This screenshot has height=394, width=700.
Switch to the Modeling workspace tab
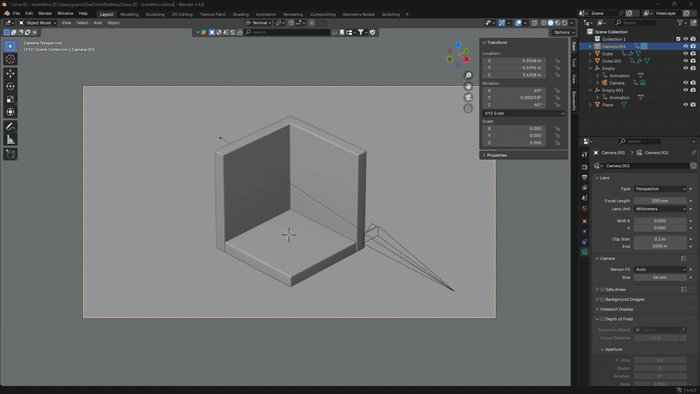[x=129, y=14]
